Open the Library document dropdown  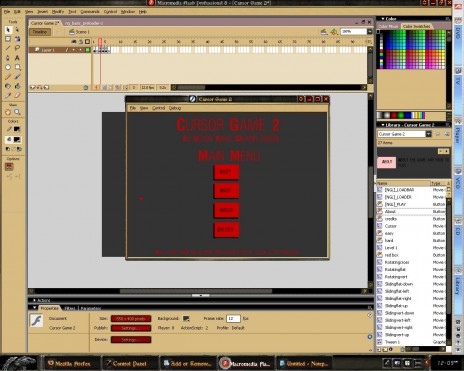[x=428, y=134]
